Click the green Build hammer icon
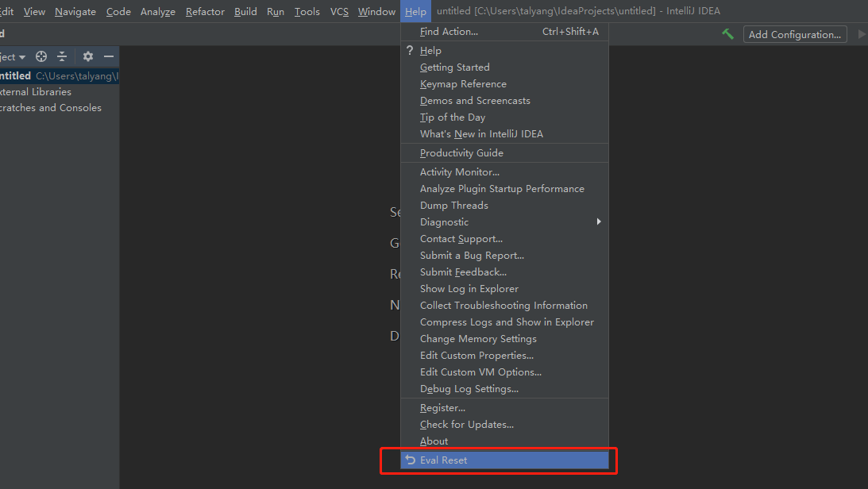 point(727,34)
